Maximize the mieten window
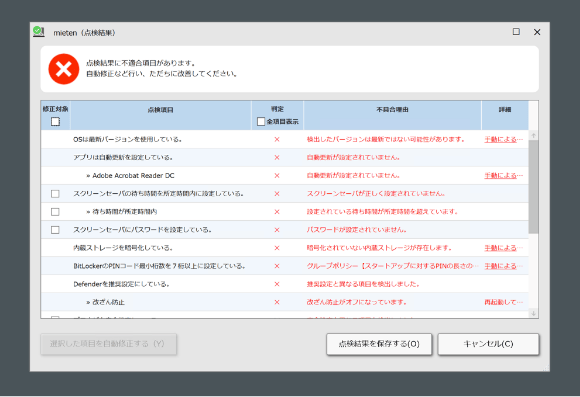 click(x=516, y=32)
